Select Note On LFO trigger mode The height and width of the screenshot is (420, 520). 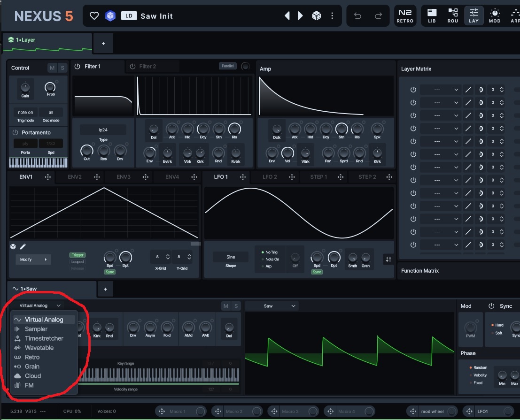click(270, 260)
